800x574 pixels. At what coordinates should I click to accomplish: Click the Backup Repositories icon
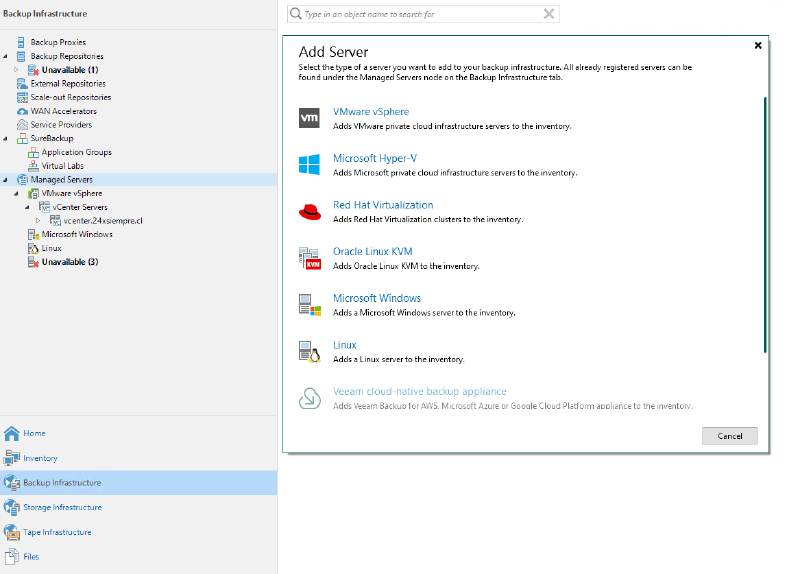coord(21,56)
